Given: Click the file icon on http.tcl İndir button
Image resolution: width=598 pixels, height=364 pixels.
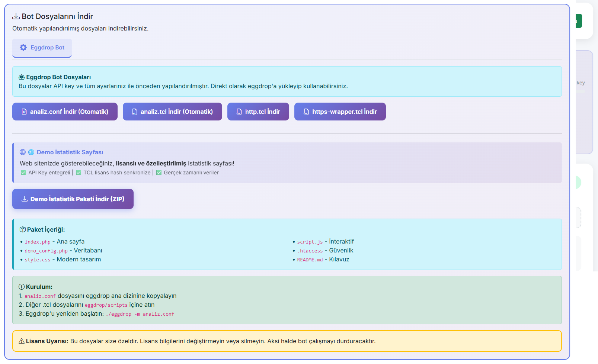Looking at the screenshot, I should tap(239, 112).
